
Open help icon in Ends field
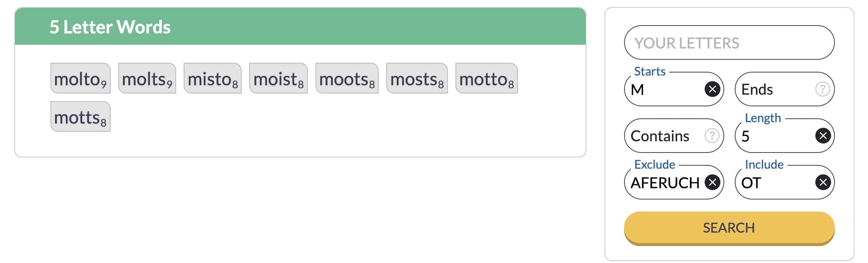tap(822, 89)
